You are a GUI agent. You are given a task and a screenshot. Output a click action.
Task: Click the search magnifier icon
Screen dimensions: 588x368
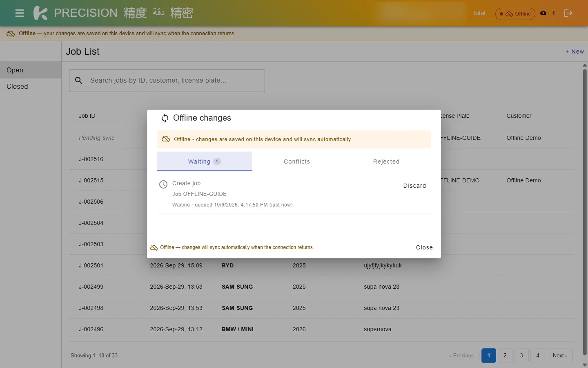(79, 81)
